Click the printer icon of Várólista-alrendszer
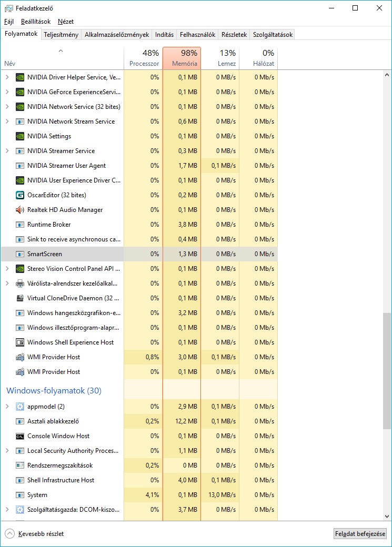 tap(20, 283)
